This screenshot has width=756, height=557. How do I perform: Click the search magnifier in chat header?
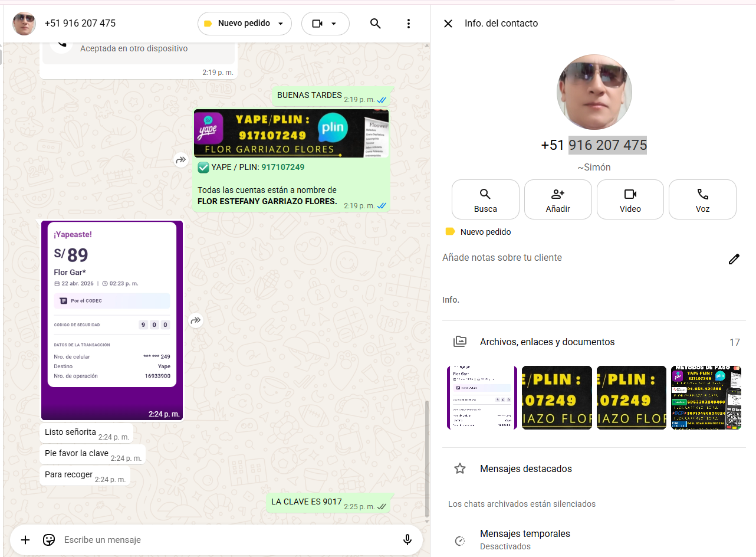click(375, 24)
